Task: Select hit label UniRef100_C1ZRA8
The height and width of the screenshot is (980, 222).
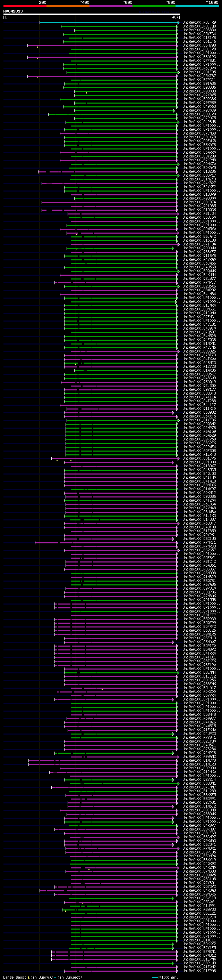Action: (x=199, y=971)
